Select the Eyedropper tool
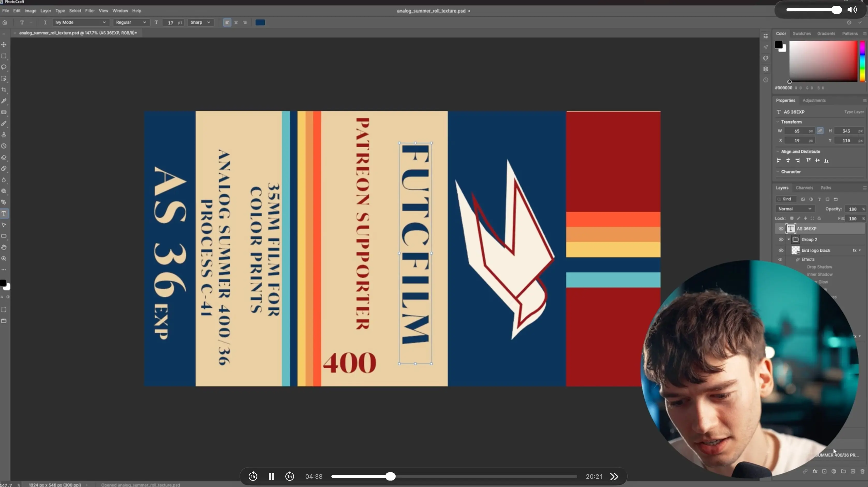Screen dimensions: 868x487 pyautogui.click(x=4, y=101)
